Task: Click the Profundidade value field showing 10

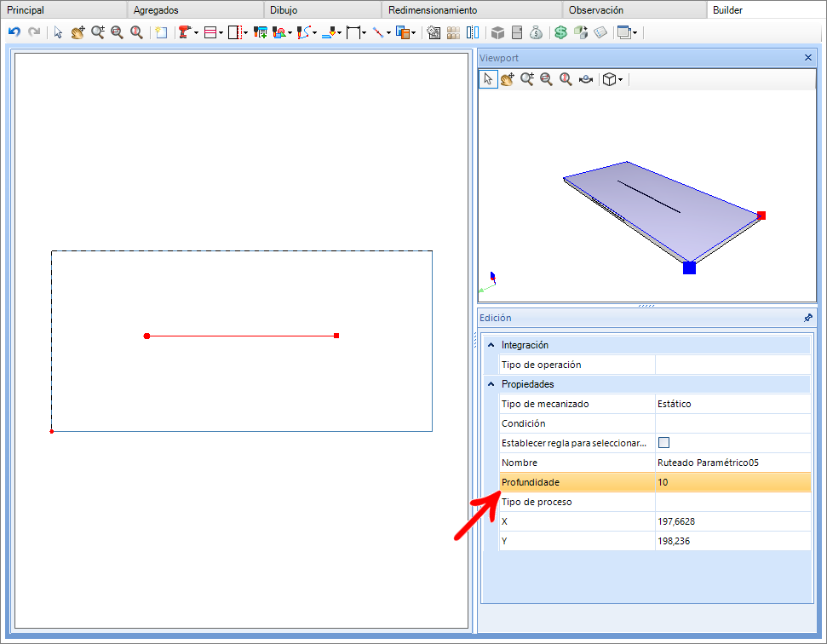Action: pos(732,482)
